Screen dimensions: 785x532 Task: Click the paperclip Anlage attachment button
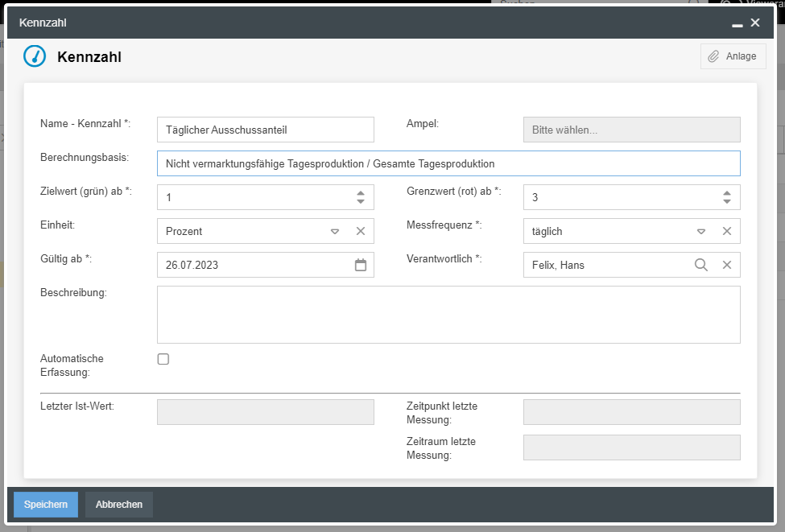[733, 56]
